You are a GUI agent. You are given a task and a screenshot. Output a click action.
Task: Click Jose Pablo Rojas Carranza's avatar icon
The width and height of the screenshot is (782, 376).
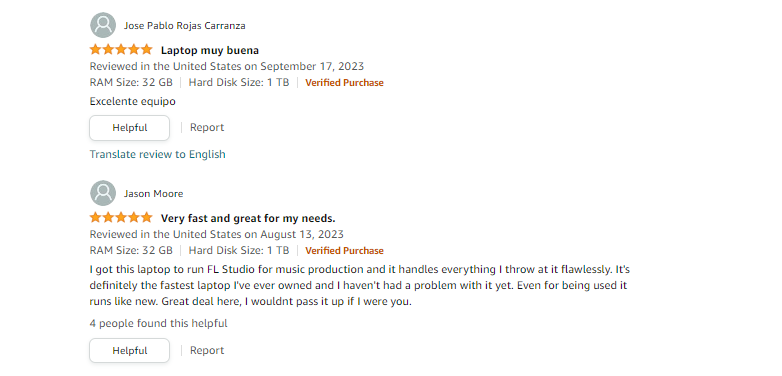(x=103, y=25)
